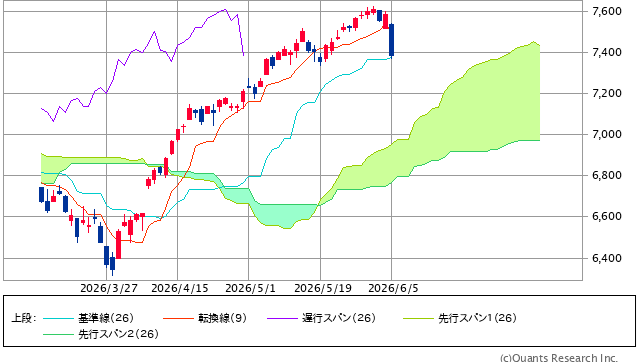Click the 7,600 price axis label

(607, 11)
